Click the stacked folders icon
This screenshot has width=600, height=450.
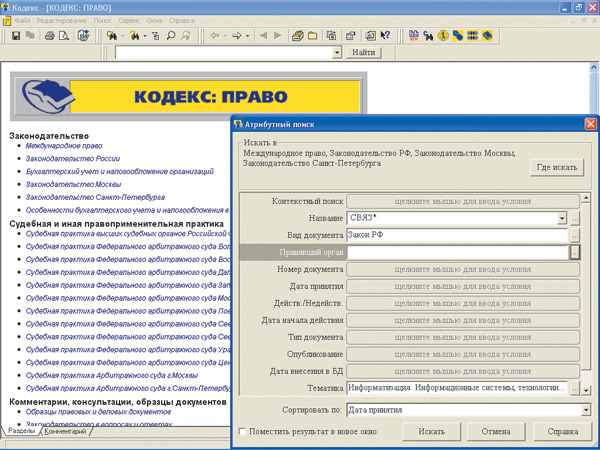(x=298, y=36)
